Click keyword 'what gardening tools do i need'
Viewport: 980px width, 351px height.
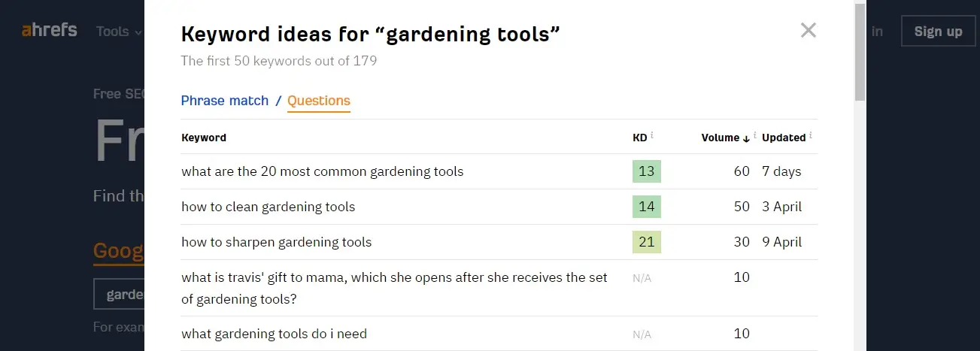(x=275, y=334)
